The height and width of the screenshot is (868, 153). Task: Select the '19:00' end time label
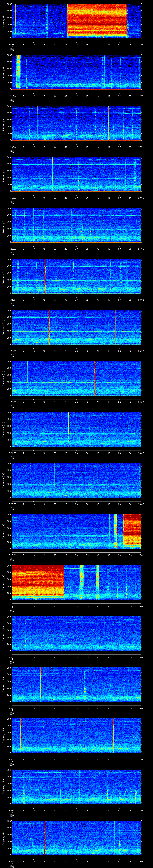point(141,147)
